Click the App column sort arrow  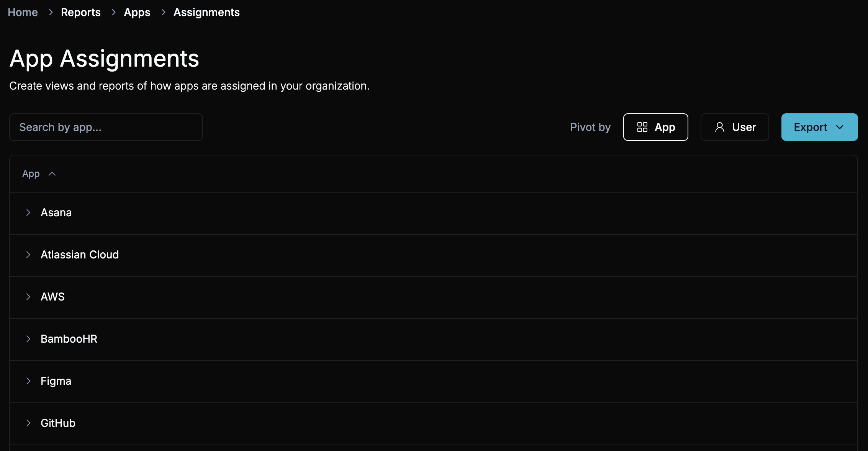tap(52, 174)
